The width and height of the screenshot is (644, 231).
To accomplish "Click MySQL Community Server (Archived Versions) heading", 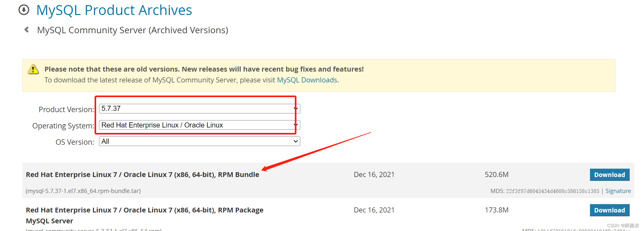I will pos(133,30).
